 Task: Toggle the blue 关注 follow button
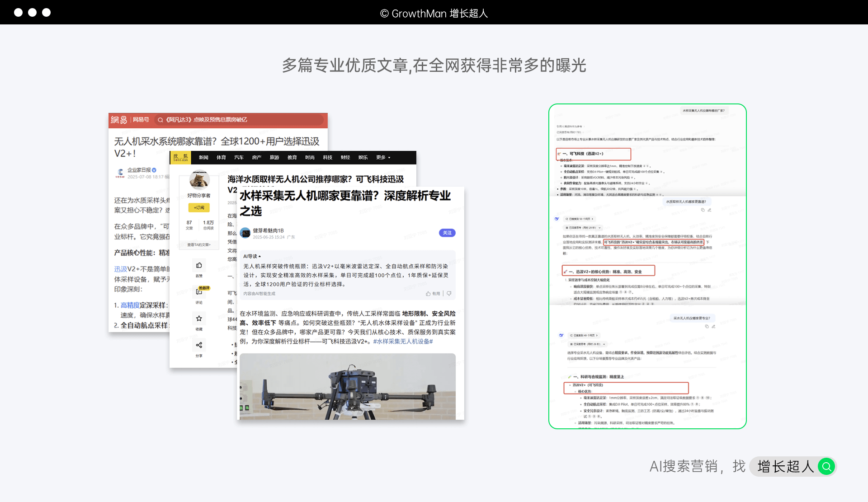(447, 233)
